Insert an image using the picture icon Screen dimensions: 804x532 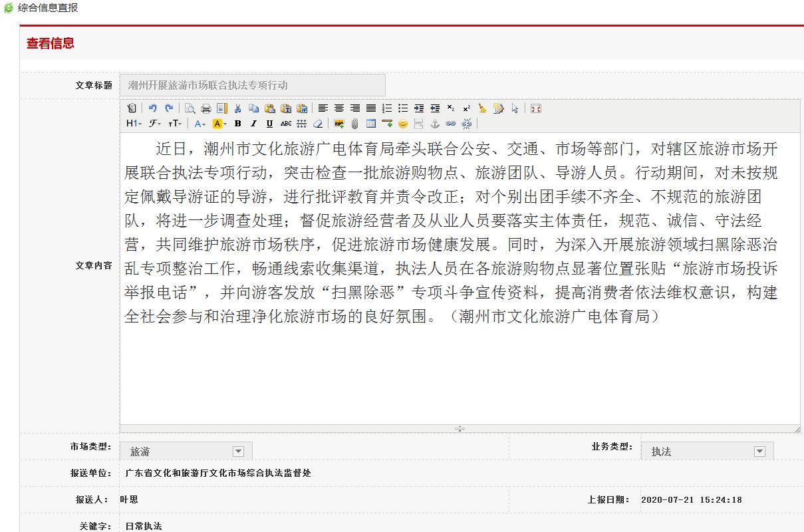339,124
